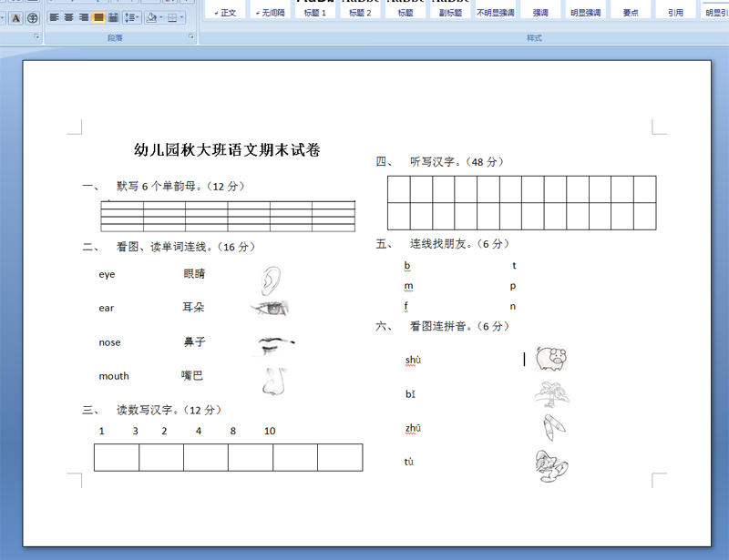Select the eye drawing image
The width and height of the screenshot is (729, 560).
point(271,309)
